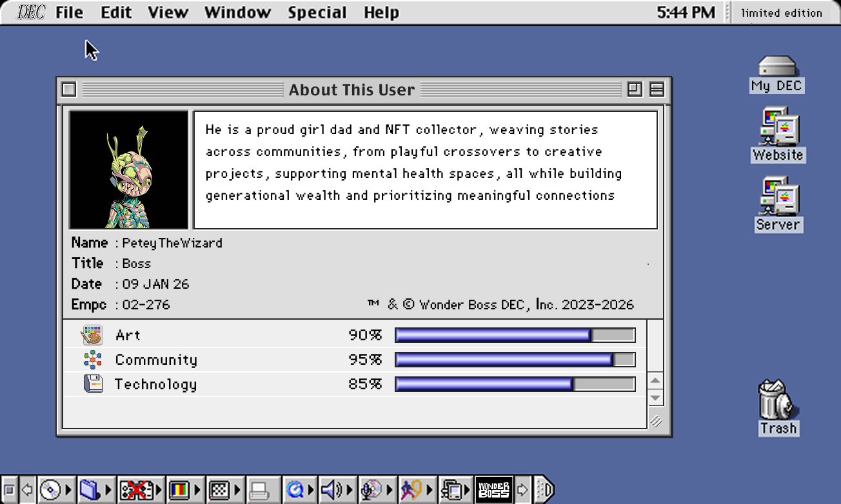Open the Help menu
841x504 pixels.
381,12
